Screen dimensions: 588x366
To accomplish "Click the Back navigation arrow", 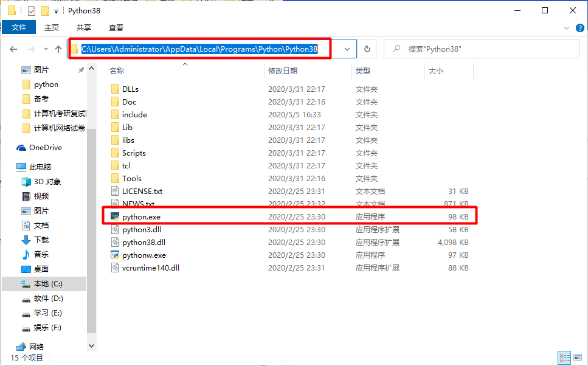I will tap(13, 49).
